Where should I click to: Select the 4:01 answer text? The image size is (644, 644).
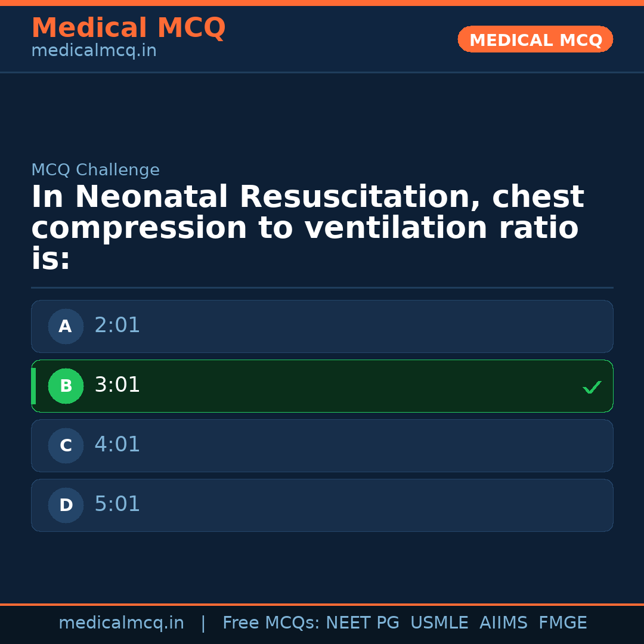(117, 445)
